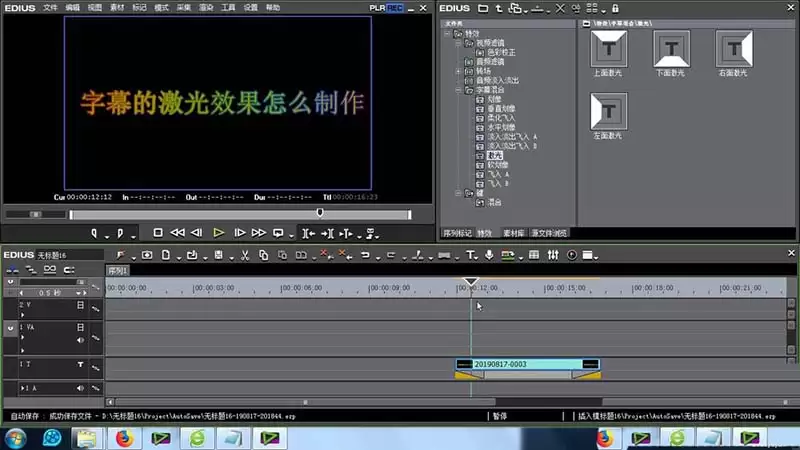Click the Redo arrow icon
This screenshot has width=800, height=450.
coord(391,255)
